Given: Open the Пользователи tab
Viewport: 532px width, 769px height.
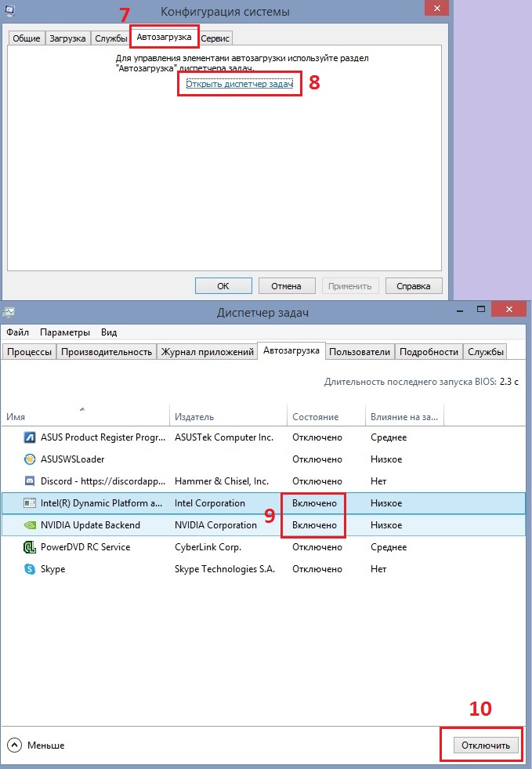Looking at the screenshot, I should [360, 352].
